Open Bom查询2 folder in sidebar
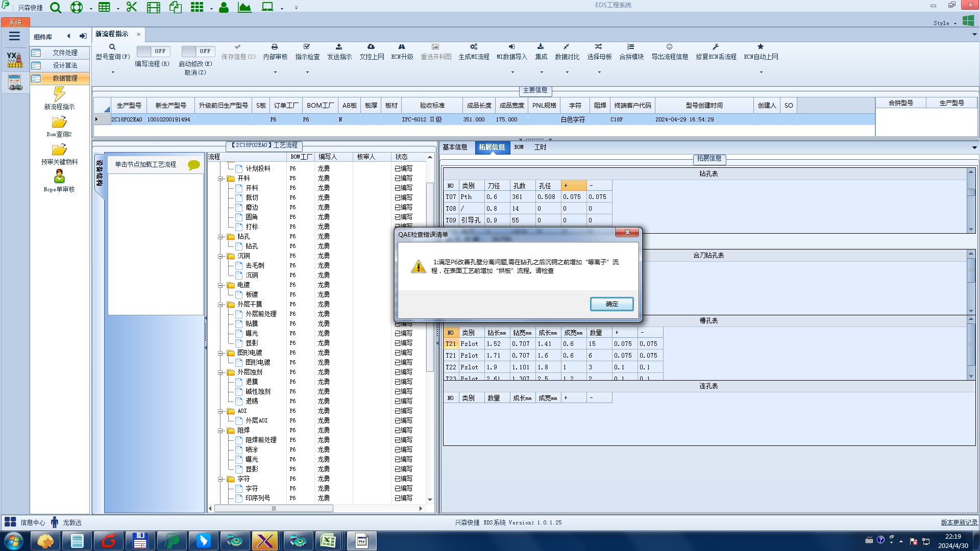980x551 pixels. tap(59, 127)
